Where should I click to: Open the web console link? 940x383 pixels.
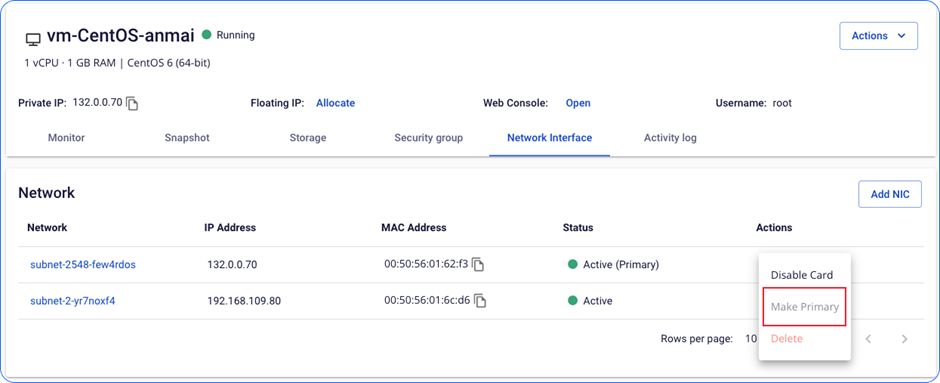tap(578, 103)
